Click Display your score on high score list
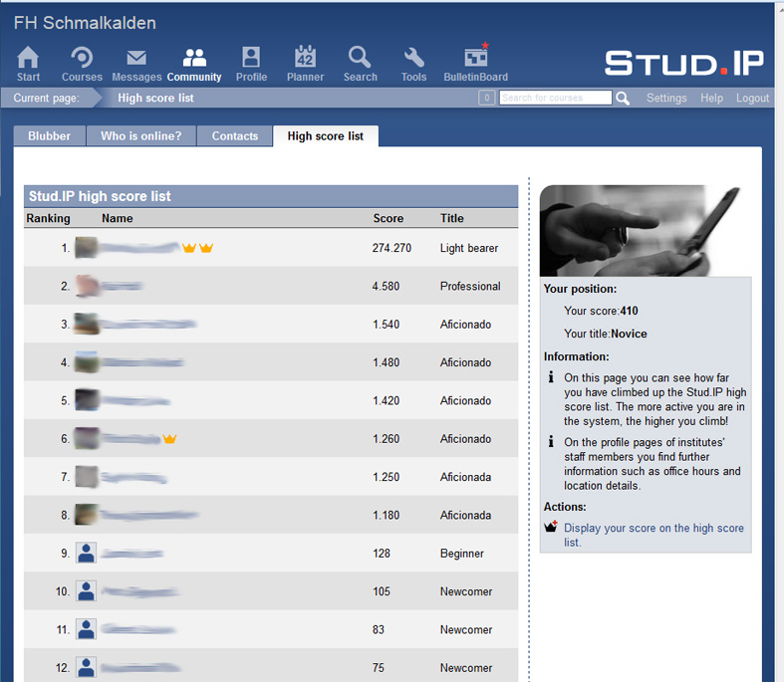 [x=653, y=535]
